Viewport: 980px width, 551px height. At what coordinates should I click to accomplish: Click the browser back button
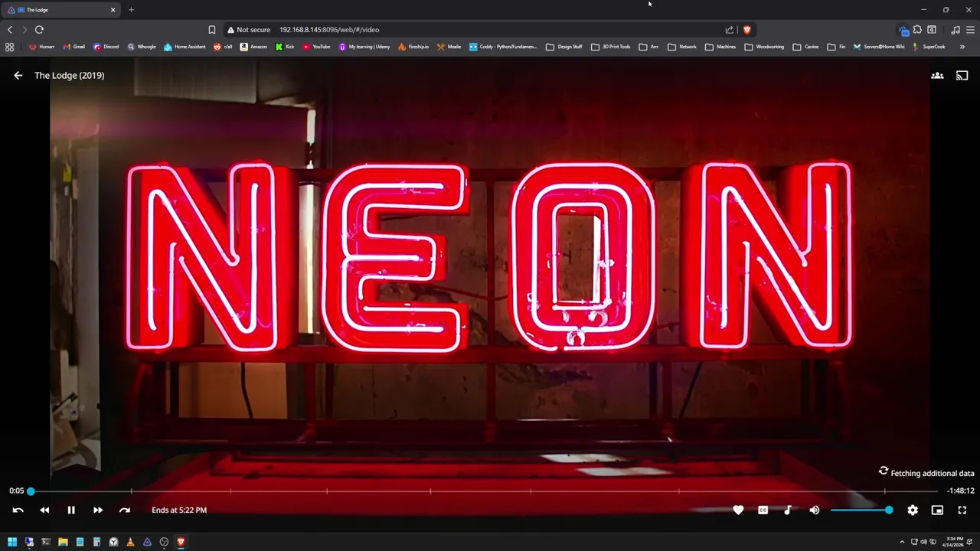(x=10, y=30)
